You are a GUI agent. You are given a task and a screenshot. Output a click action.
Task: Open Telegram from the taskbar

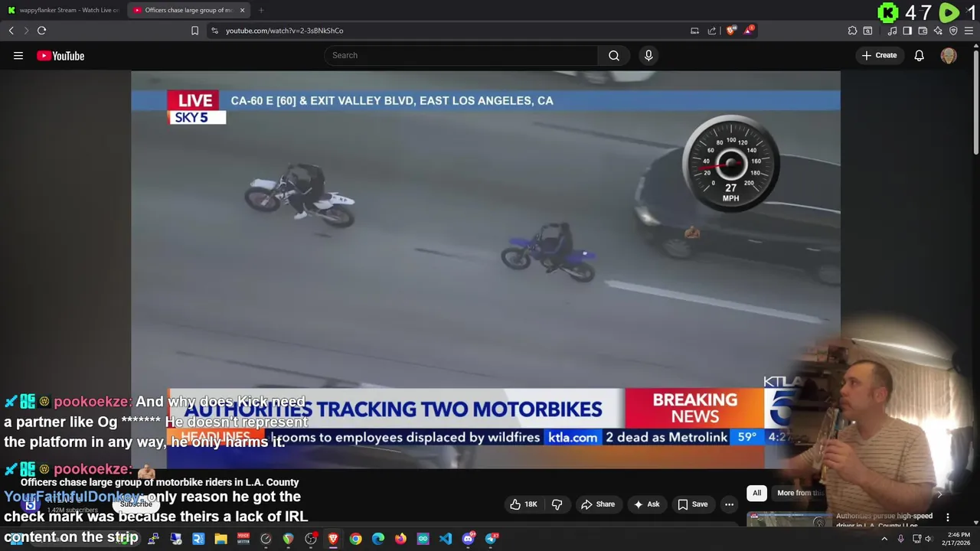(x=492, y=539)
